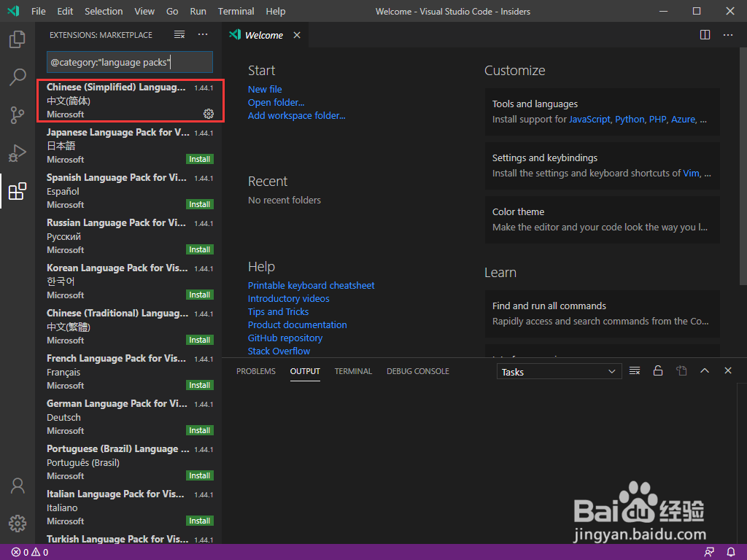Screen dimensions: 747x560
Task: Open the Accounts icon in activity bar
Action: [x=18, y=486]
